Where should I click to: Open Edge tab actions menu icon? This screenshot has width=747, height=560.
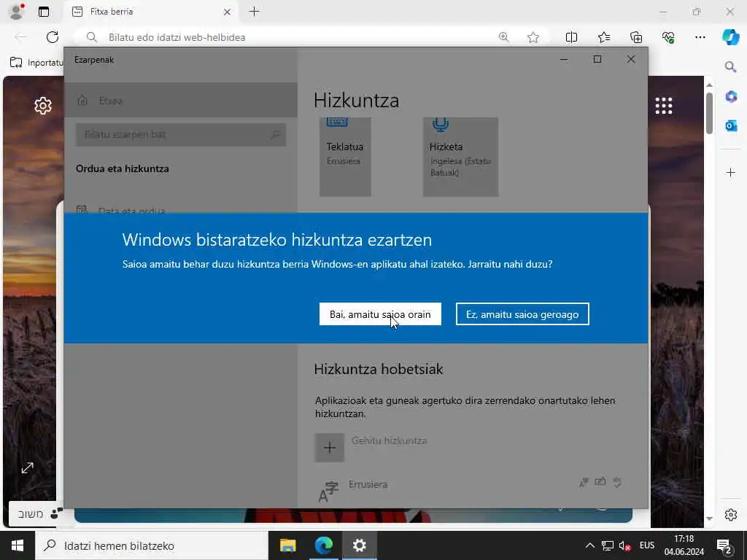point(44,12)
